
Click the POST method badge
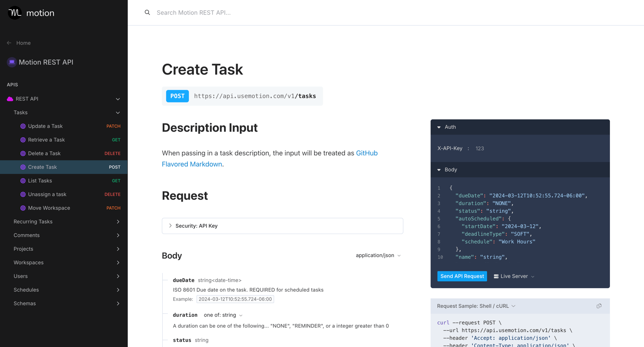[178, 96]
